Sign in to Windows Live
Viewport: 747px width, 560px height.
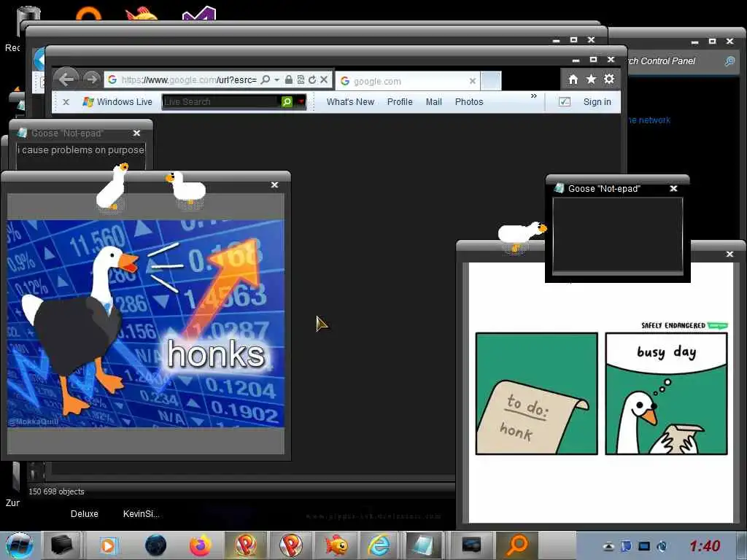(x=597, y=102)
